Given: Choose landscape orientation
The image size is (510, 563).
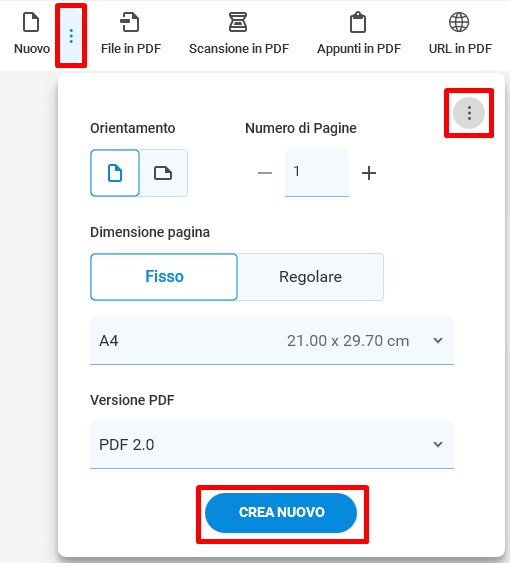Looking at the screenshot, I should [163, 173].
